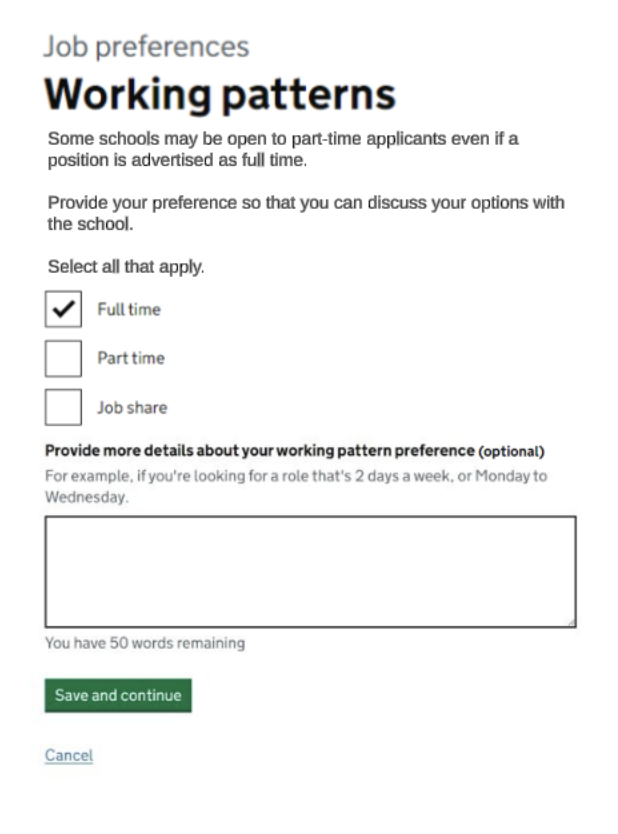Click the 'Job share' label text

coord(131,408)
